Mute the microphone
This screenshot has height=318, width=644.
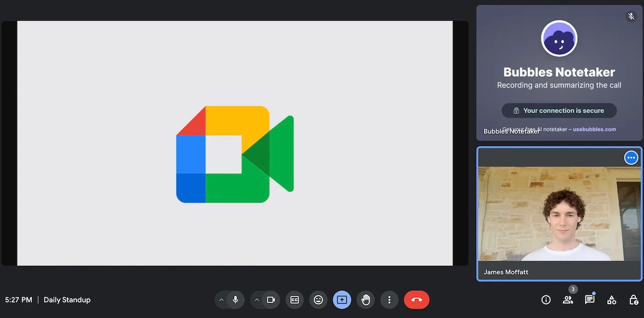[x=236, y=300]
